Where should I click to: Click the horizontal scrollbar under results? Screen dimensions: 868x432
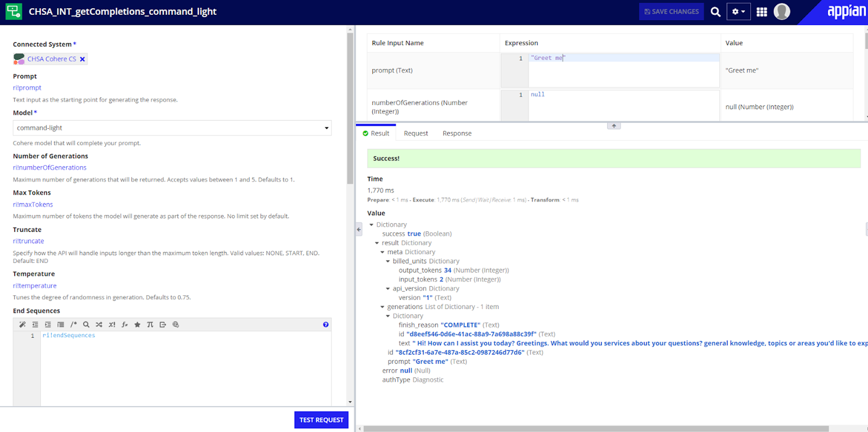pyautogui.click(x=596, y=429)
